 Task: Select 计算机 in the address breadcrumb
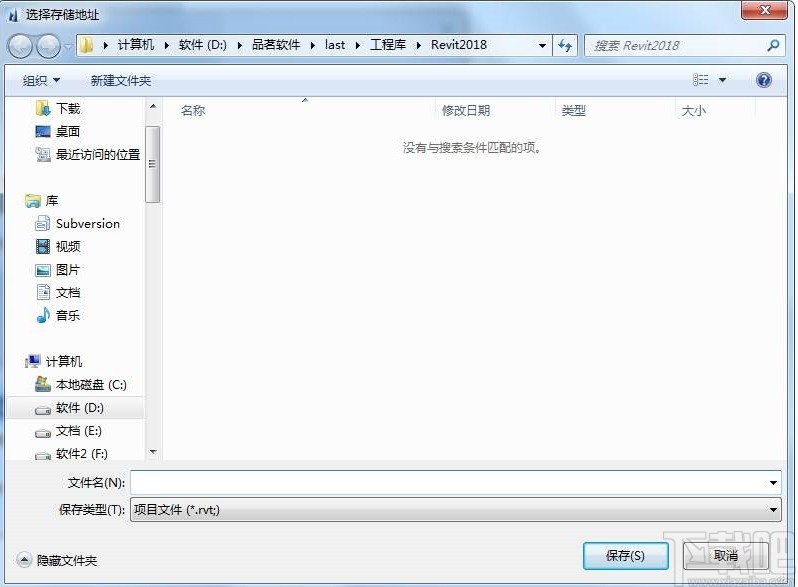coord(135,45)
